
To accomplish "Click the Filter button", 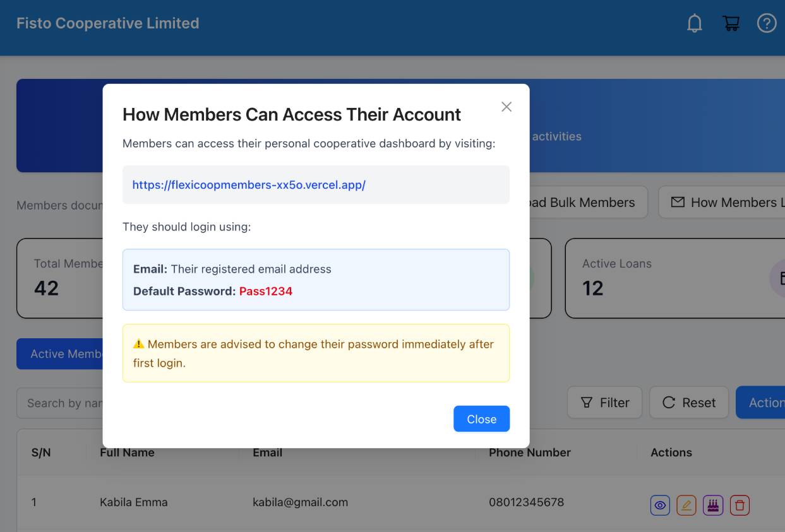I will (x=604, y=403).
